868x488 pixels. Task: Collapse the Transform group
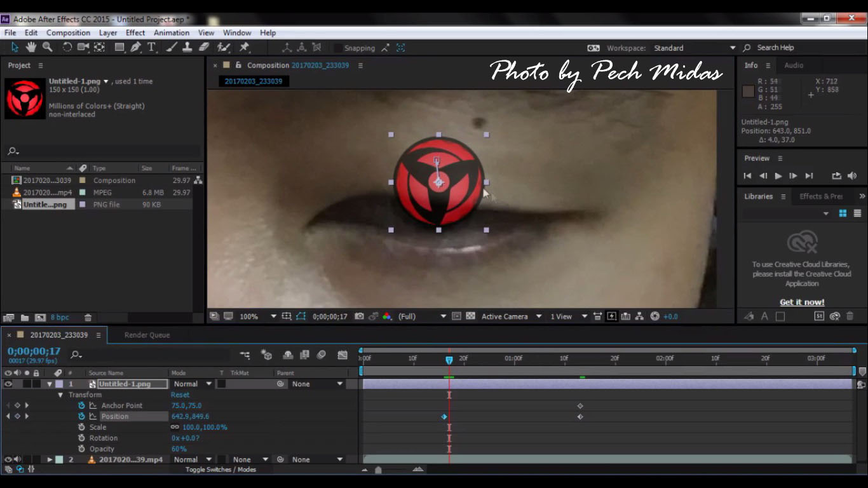point(61,395)
